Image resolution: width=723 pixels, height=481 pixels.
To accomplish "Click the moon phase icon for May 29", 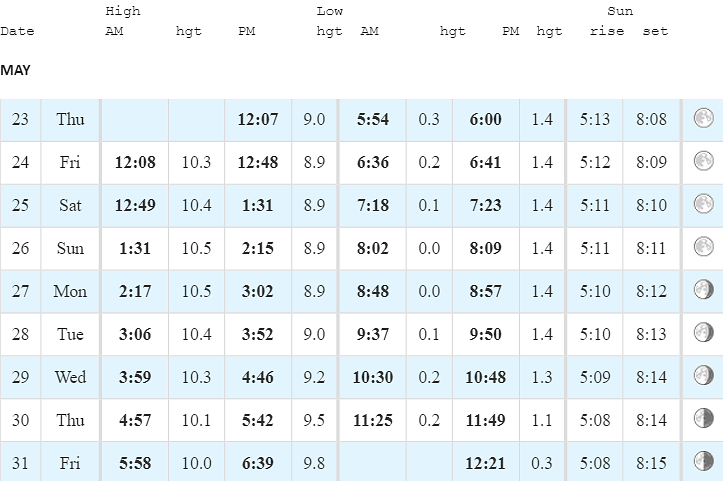I will tap(704, 375).
